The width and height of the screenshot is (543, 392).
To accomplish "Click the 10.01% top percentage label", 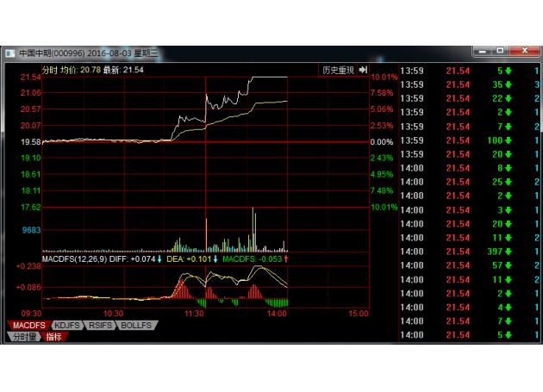I will coord(384,78).
